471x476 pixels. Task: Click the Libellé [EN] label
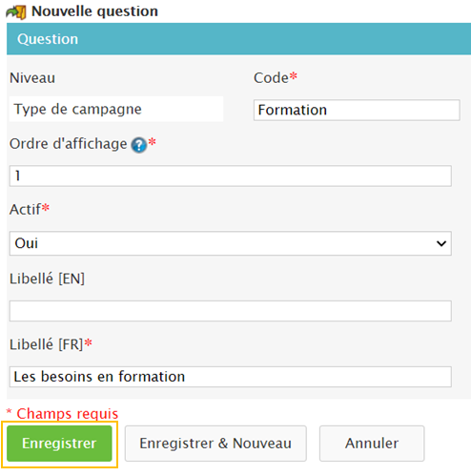[47, 279]
